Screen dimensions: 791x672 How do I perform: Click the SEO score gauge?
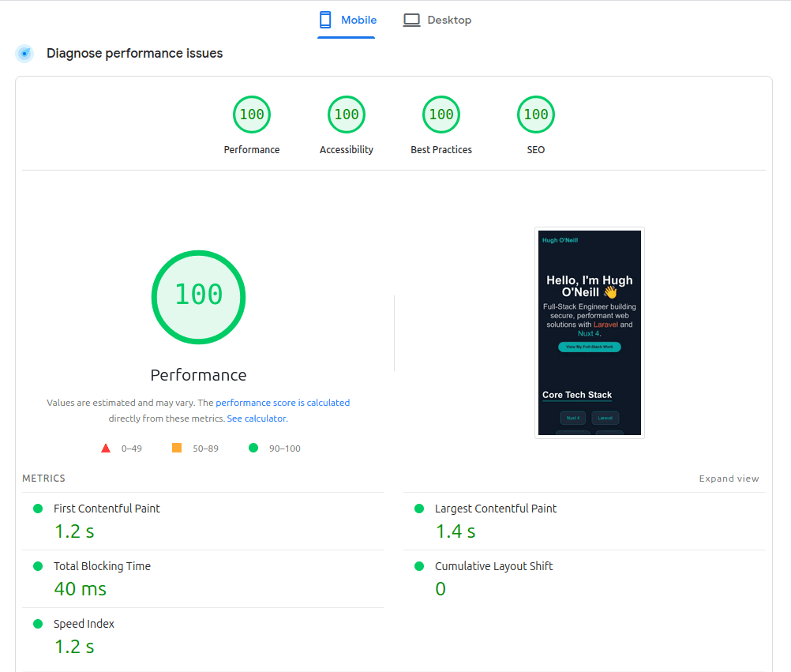(x=535, y=114)
